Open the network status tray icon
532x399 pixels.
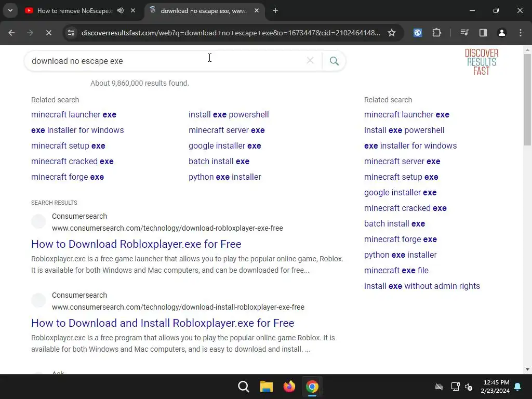tap(455, 387)
